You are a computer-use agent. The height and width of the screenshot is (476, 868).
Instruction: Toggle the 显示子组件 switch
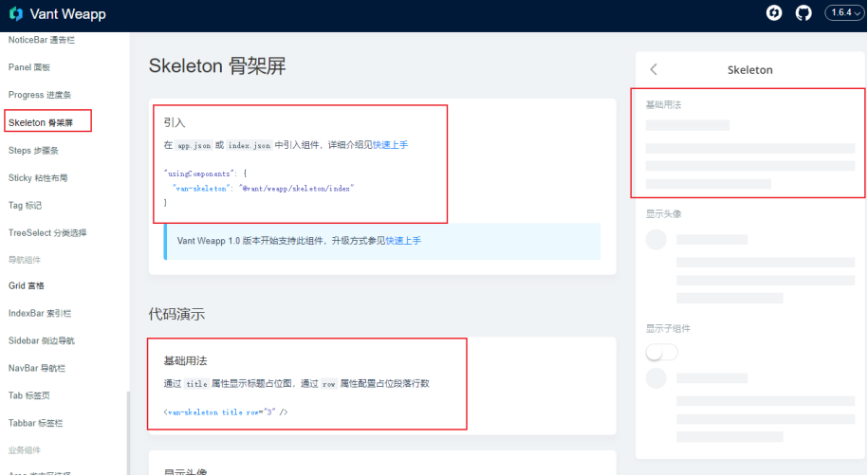coord(661,352)
